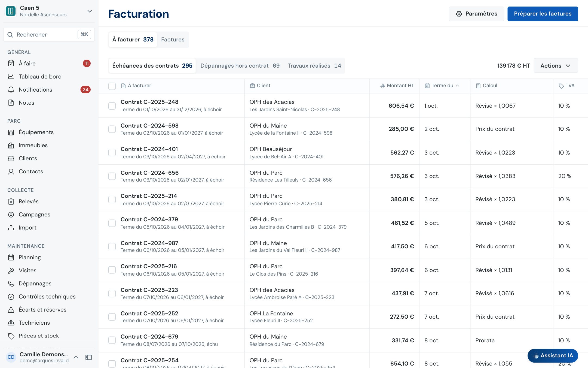Click the Relevés clipboard icon
The image size is (588, 368).
click(x=11, y=201)
